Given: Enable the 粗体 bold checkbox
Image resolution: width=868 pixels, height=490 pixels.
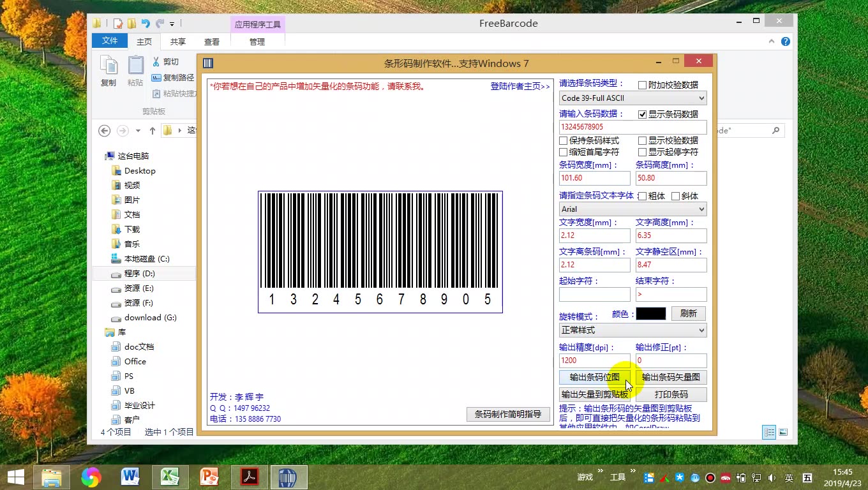Looking at the screenshot, I should [643, 197].
